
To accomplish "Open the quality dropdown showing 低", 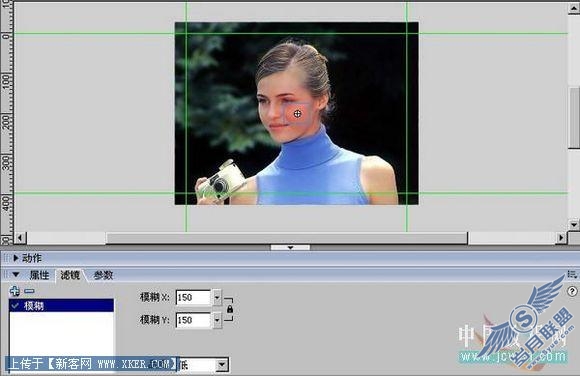I will (x=203, y=365).
